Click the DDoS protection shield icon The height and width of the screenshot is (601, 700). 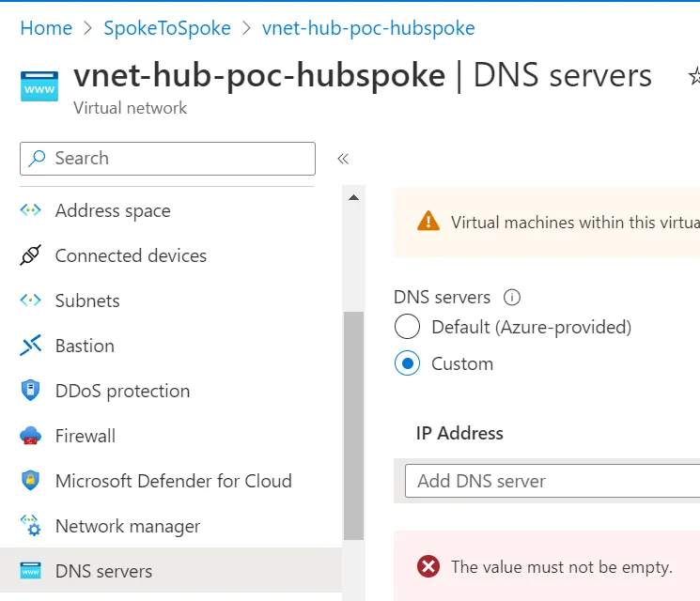[x=31, y=391]
